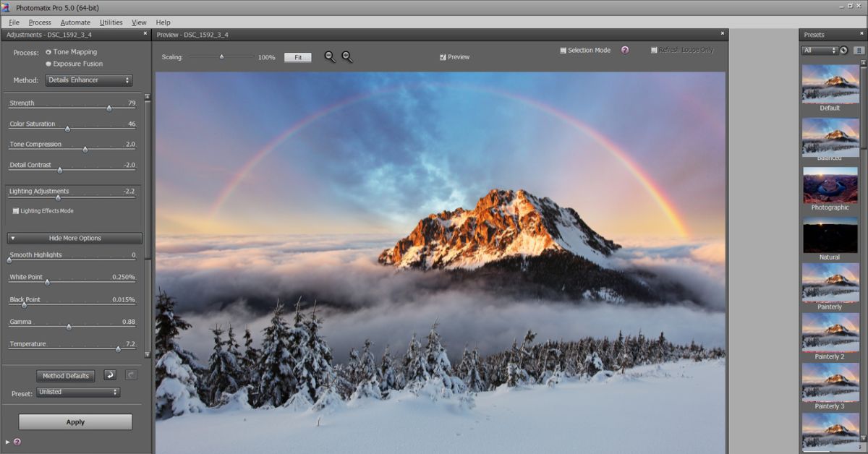Open help icon next to Selection Mode

coord(625,51)
